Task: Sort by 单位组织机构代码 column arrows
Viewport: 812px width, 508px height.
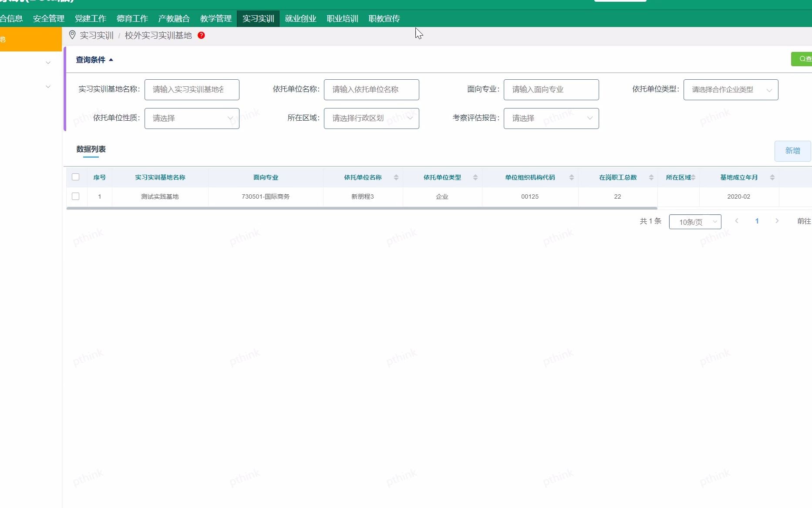Action: pos(571,177)
